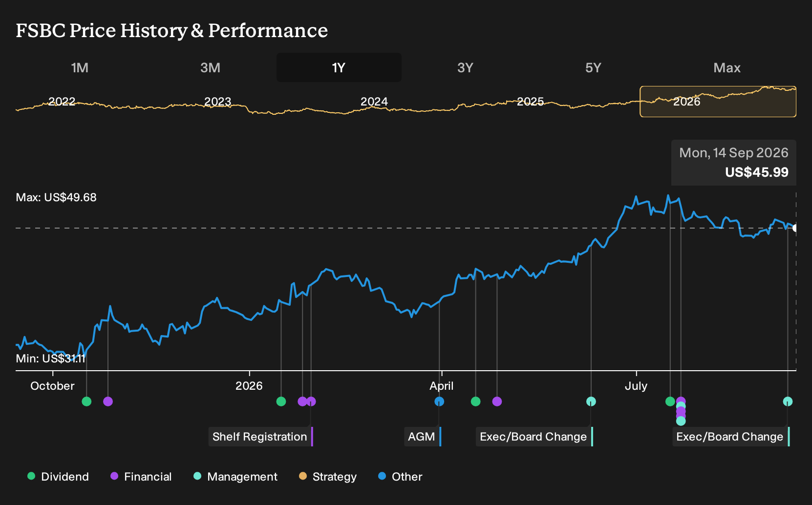Click bottom teal marker in stacked July events
Viewport: 812px width, 505px height.
pyautogui.click(x=681, y=421)
